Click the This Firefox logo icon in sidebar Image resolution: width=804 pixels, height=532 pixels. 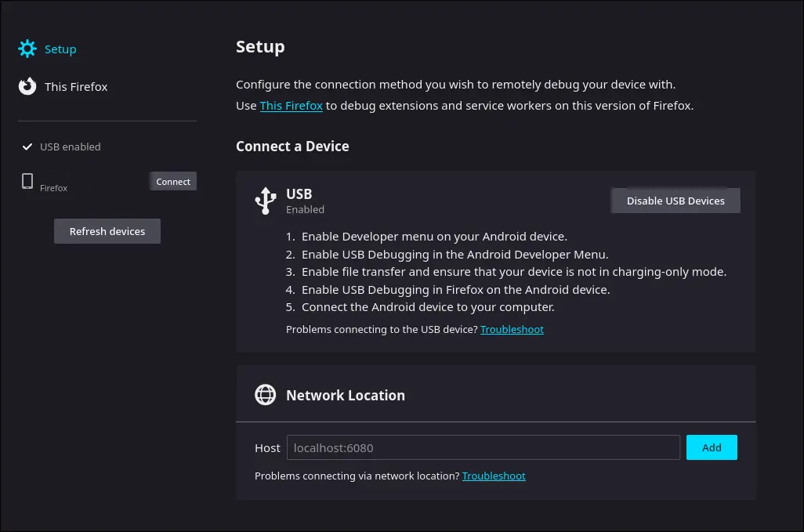[x=27, y=86]
